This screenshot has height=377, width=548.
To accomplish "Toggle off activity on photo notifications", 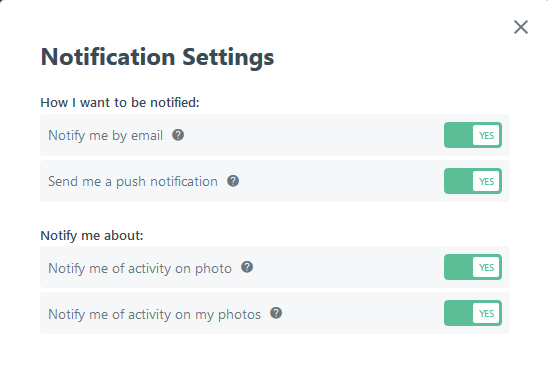I will [473, 267].
